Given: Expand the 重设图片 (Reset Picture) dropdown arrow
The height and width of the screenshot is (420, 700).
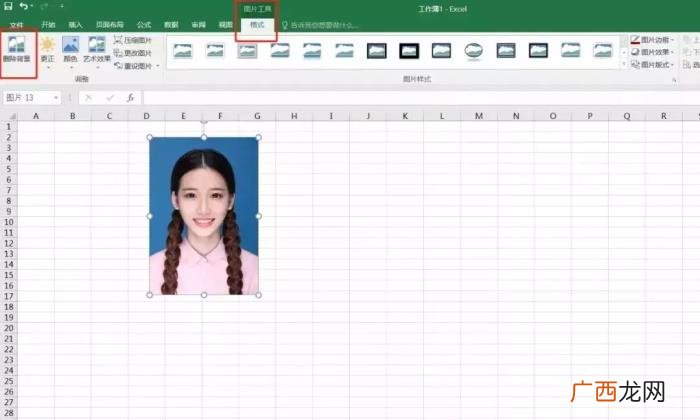Looking at the screenshot, I should 158,66.
